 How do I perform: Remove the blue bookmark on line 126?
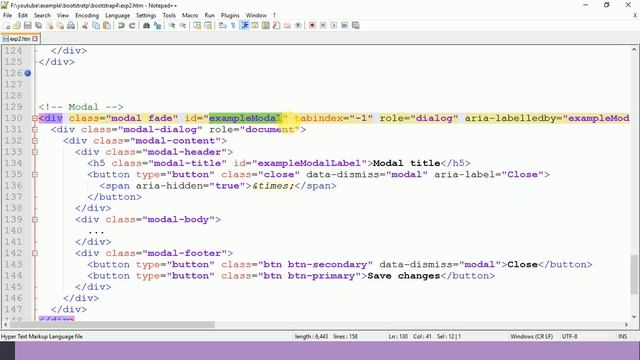pyautogui.click(x=27, y=73)
